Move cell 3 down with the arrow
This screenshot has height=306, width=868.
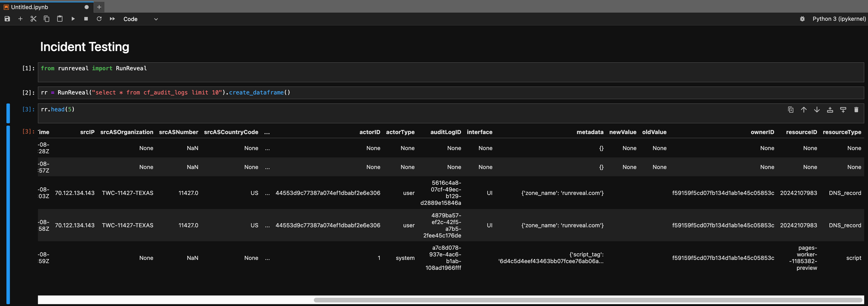point(817,110)
